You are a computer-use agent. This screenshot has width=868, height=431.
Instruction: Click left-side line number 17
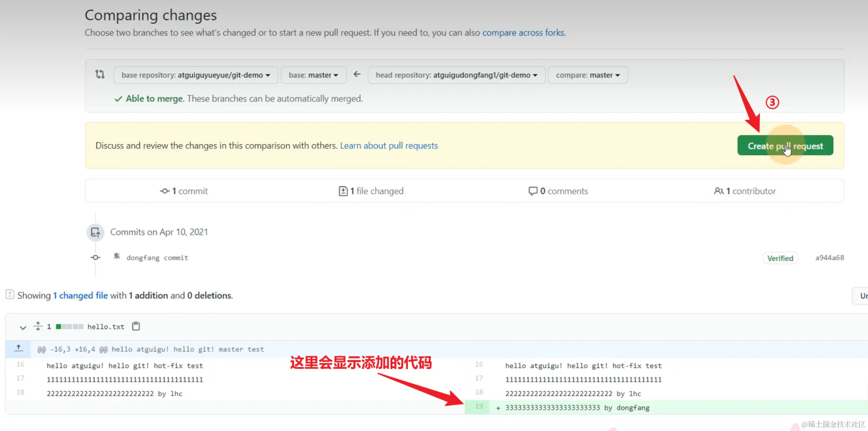(x=20, y=378)
